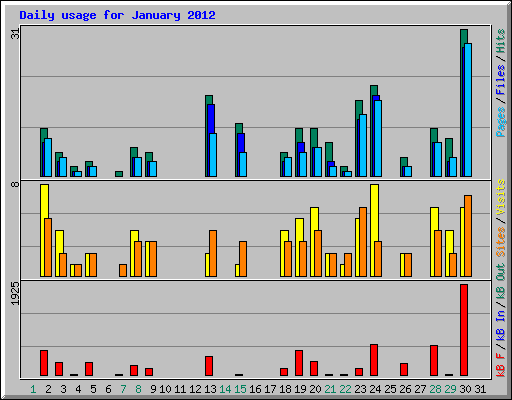The height and width of the screenshot is (400, 512).
Task: Click the red kB bar for day 2
Action: point(44,363)
